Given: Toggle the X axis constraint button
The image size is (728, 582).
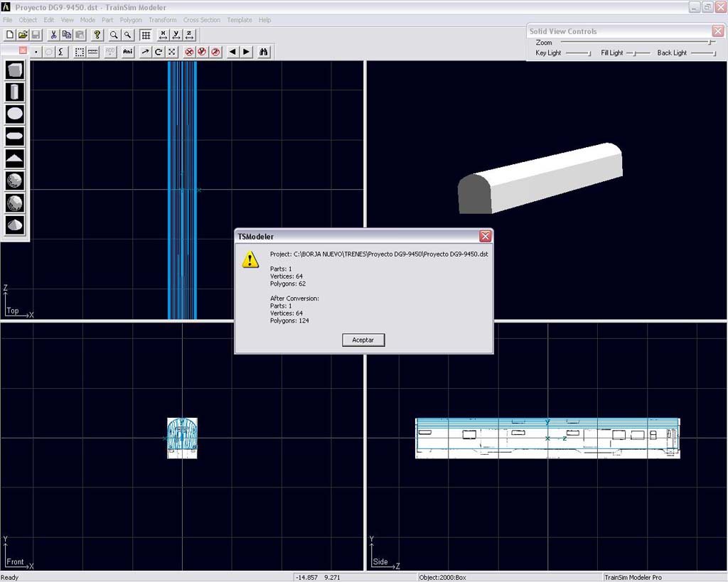Looking at the screenshot, I should tap(163, 35).
